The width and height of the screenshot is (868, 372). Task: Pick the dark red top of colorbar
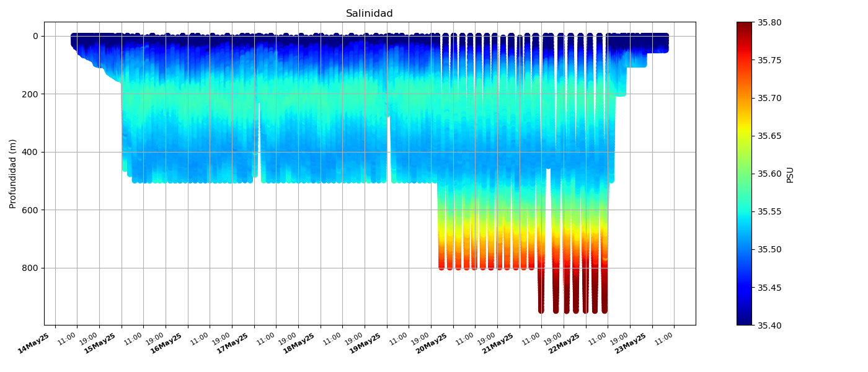(x=744, y=26)
